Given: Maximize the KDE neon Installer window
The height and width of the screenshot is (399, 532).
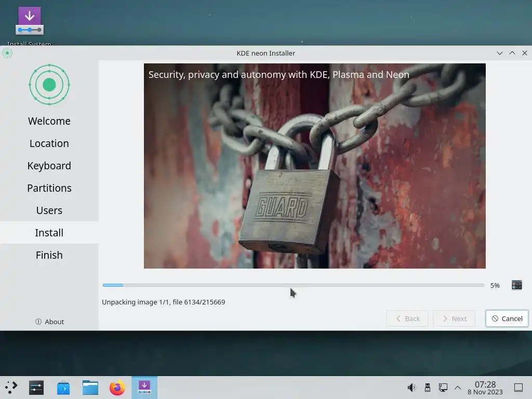Looking at the screenshot, I should click(512, 54).
